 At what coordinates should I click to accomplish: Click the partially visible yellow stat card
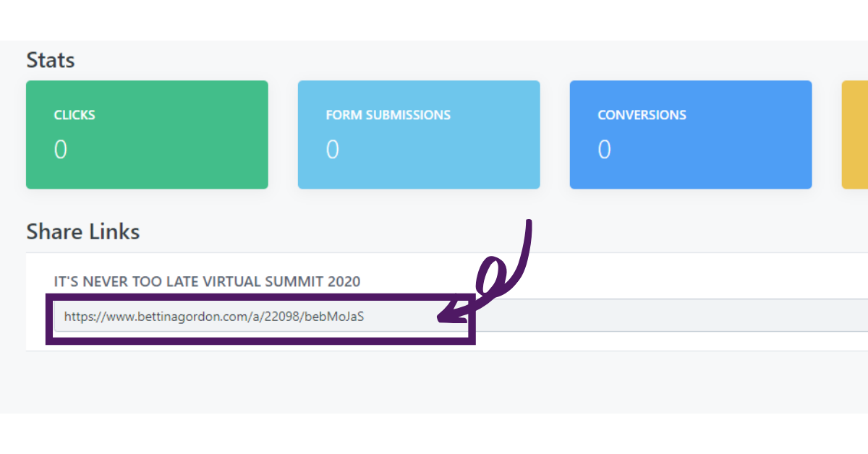[855, 134]
